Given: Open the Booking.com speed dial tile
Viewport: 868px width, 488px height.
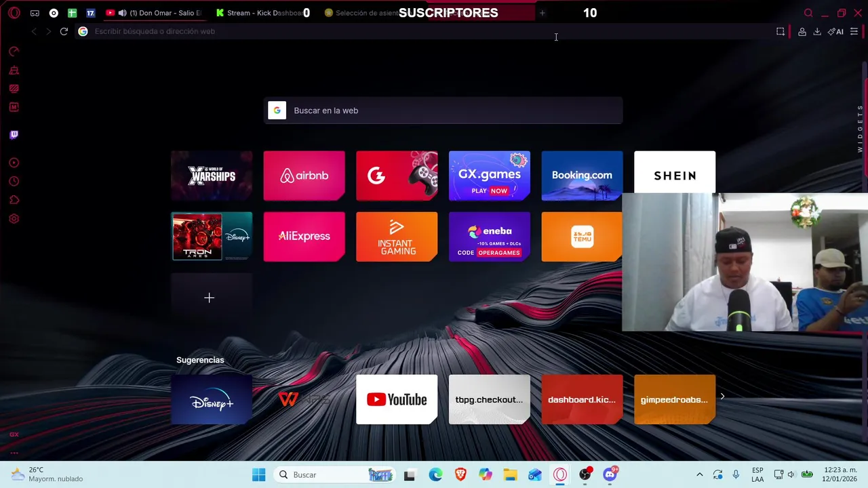Looking at the screenshot, I should [x=582, y=176].
